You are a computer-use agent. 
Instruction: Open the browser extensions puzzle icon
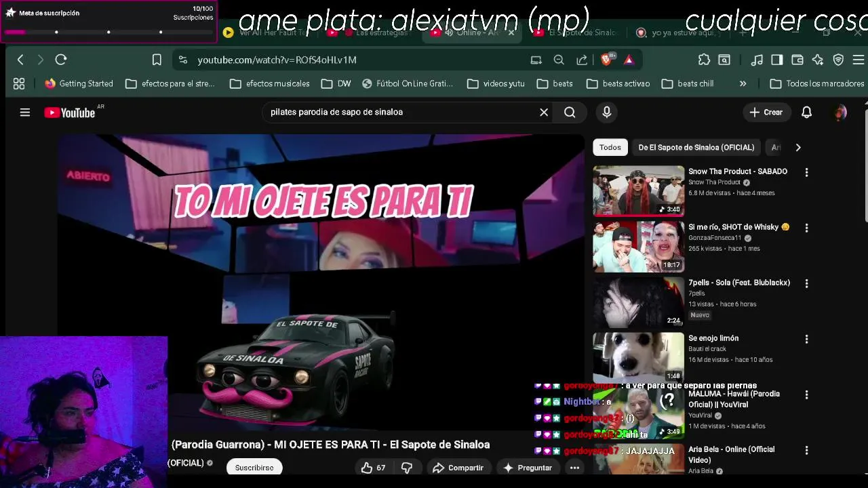(704, 60)
